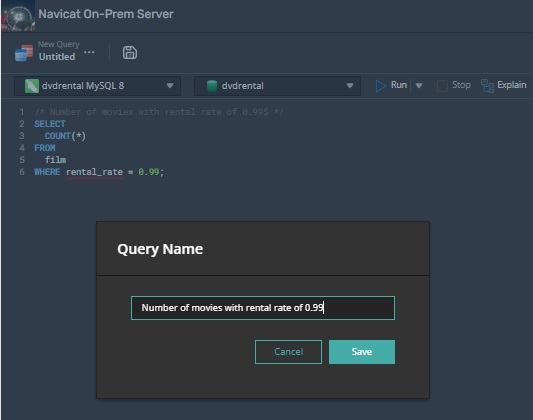Image resolution: width=533 pixels, height=420 pixels.
Task: Click the Navicat On-Prem Server title
Action: 106,14
